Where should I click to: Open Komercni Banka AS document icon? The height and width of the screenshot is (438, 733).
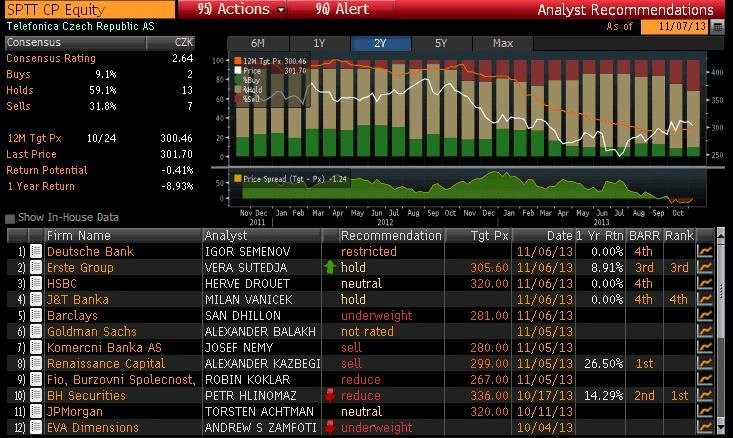click(x=36, y=347)
